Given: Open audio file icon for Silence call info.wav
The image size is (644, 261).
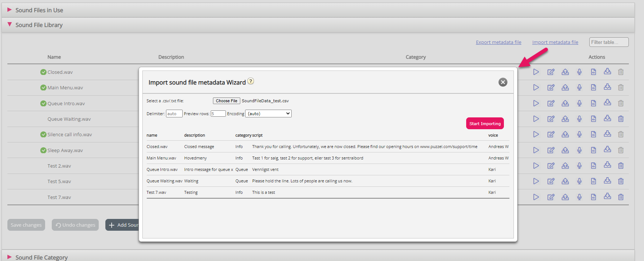Looking at the screenshot, I should click(593, 134).
